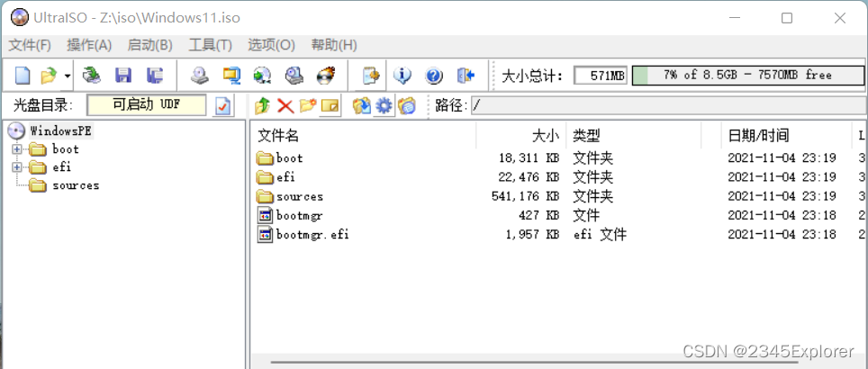
Task: Expand the boot folder in tree
Action: point(16,149)
